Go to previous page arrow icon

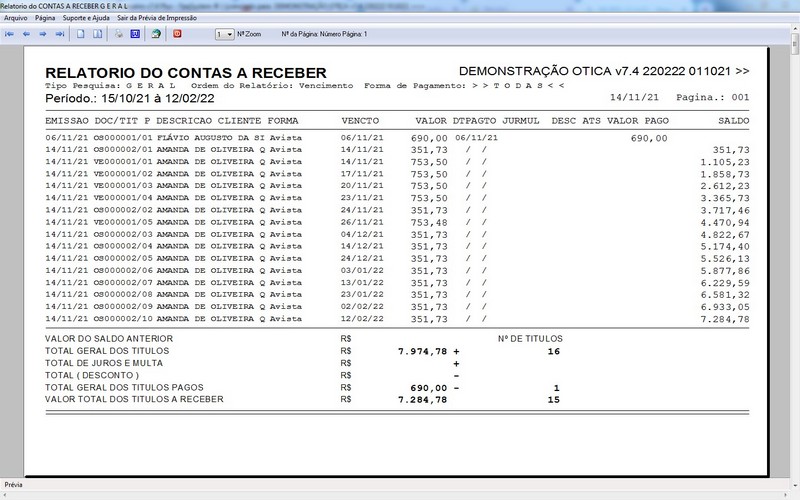click(x=26, y=34)
